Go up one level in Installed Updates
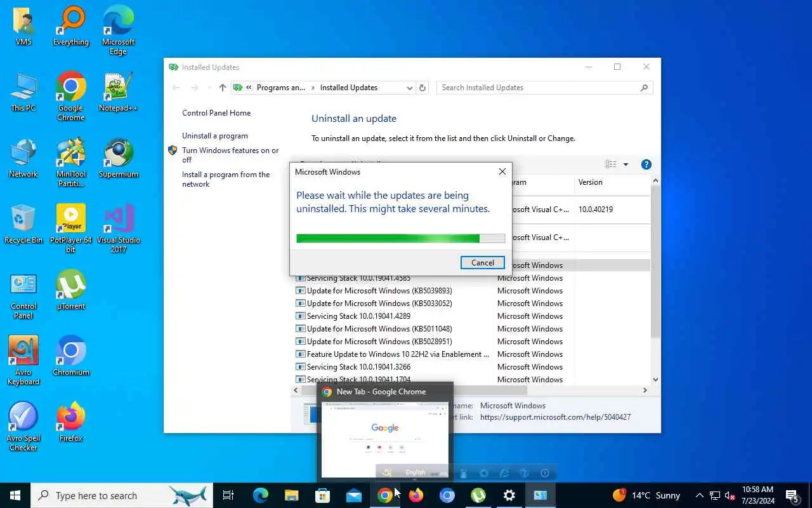The width and height of the screenshot is (812, 508). point(222,88)
